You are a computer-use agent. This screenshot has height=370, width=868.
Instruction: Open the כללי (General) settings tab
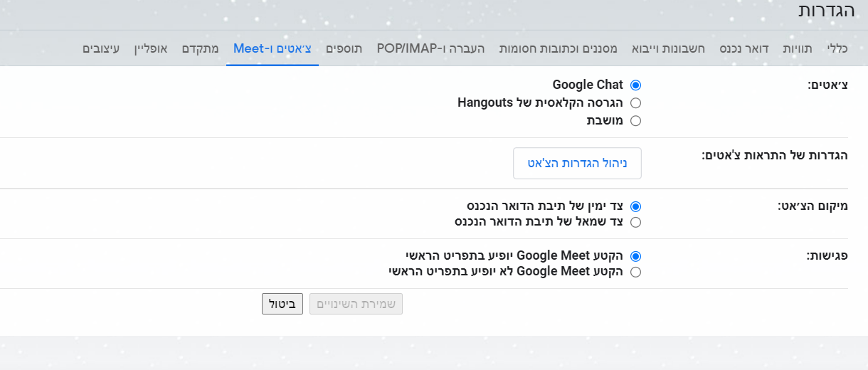[837, 48]
